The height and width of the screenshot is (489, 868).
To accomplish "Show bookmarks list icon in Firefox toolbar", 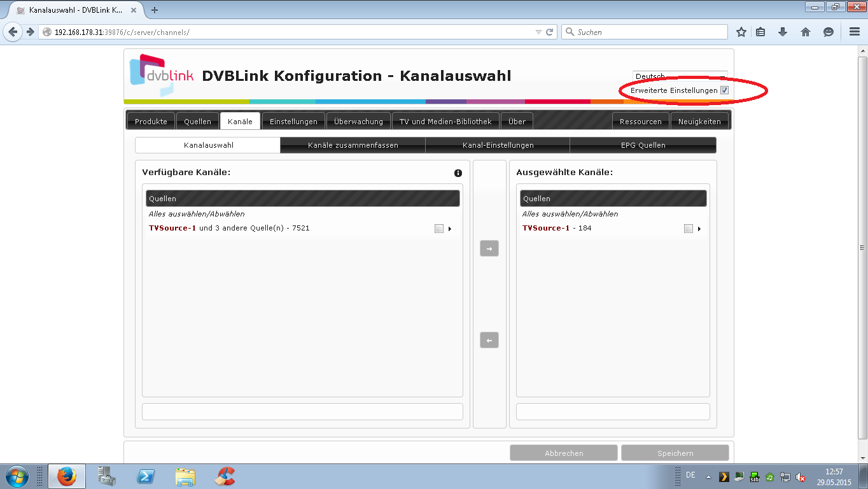I will pyautogui.click(x=760, y=32).
